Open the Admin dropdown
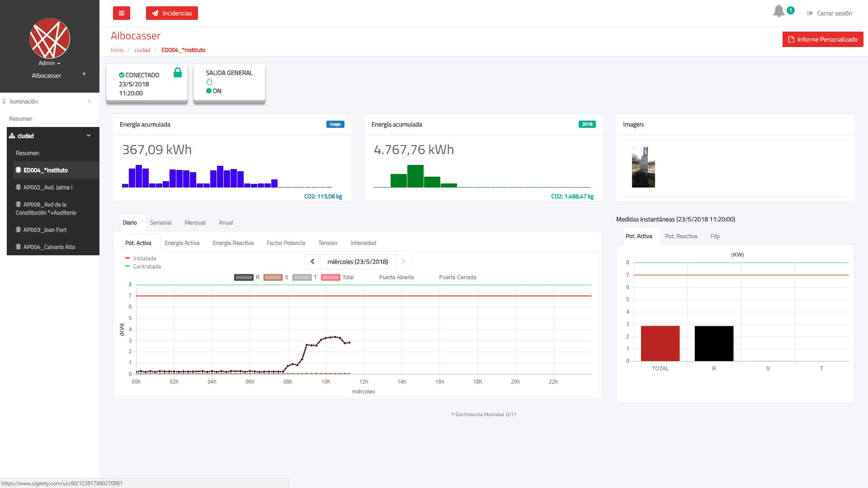Screen dimensions: 868x488 [49, 63]
